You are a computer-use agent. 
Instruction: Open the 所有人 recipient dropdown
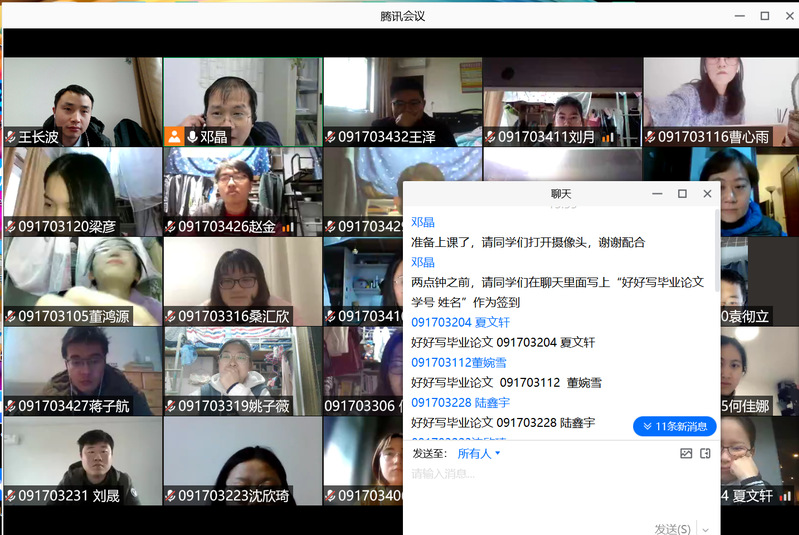click(479, 453)
